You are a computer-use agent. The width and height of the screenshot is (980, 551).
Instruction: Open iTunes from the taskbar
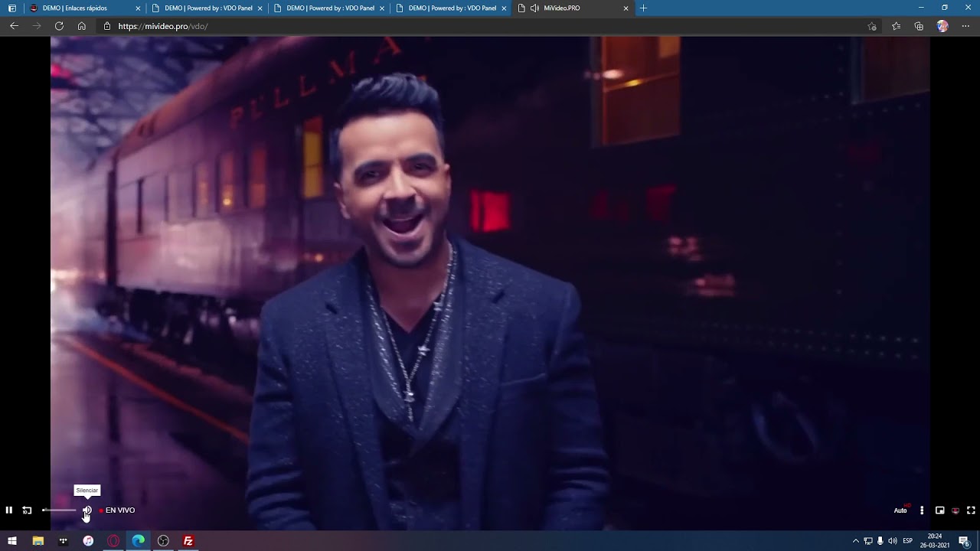88,541
